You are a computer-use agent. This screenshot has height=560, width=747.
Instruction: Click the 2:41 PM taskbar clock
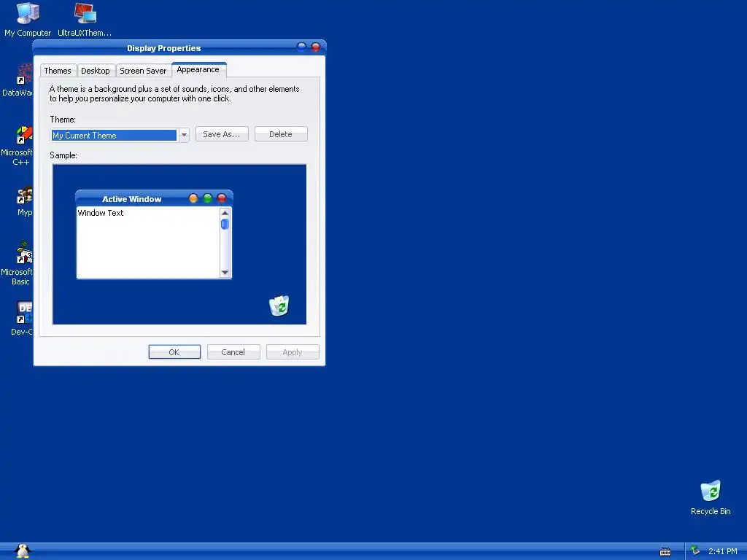(722, 551)
